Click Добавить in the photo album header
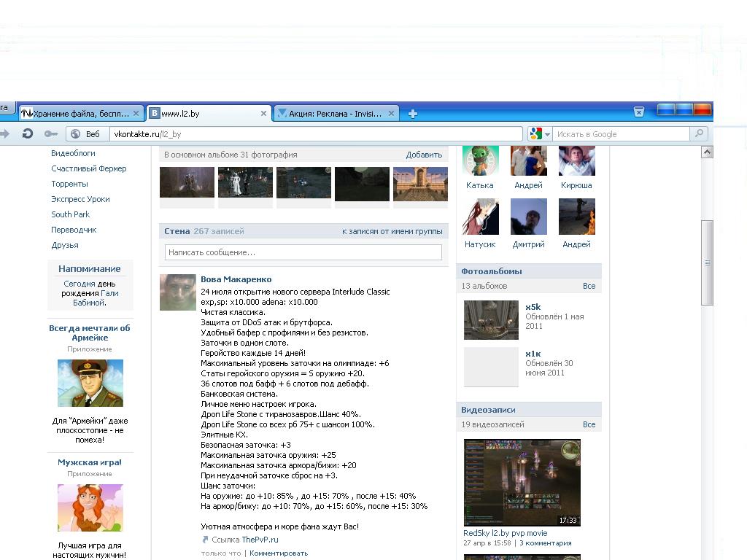Screen dimensions: 747x560 pos(424,155)
